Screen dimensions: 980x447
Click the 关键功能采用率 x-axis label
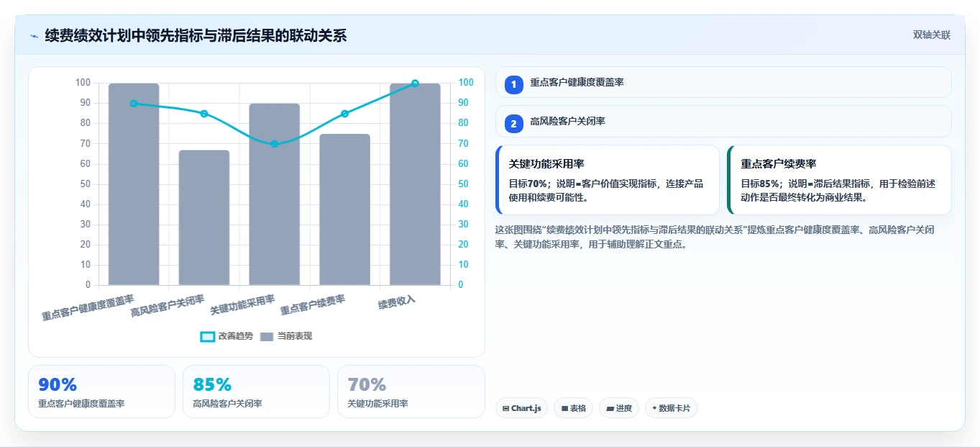(242, 305)
